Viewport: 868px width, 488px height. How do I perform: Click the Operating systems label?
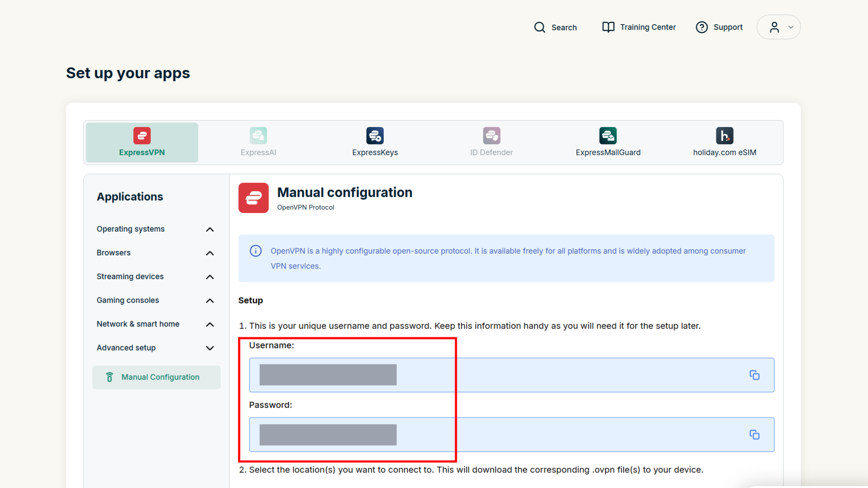pos(131,229)
